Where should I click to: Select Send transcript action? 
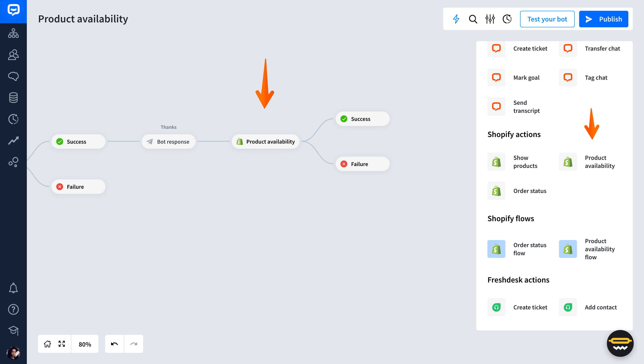[513, 107]
